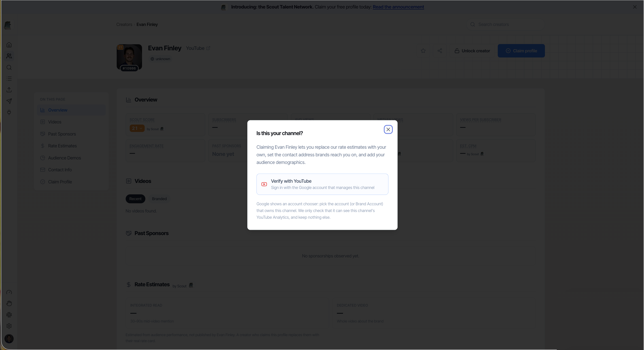Open the Slack icon in sidebar

click(9, 315)
